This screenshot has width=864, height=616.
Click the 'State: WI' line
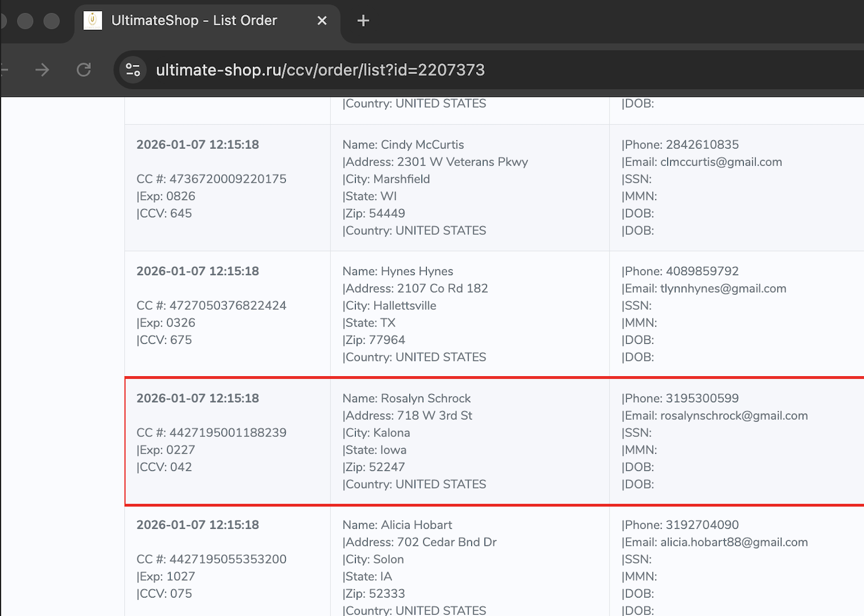click(x=370, y=196)
